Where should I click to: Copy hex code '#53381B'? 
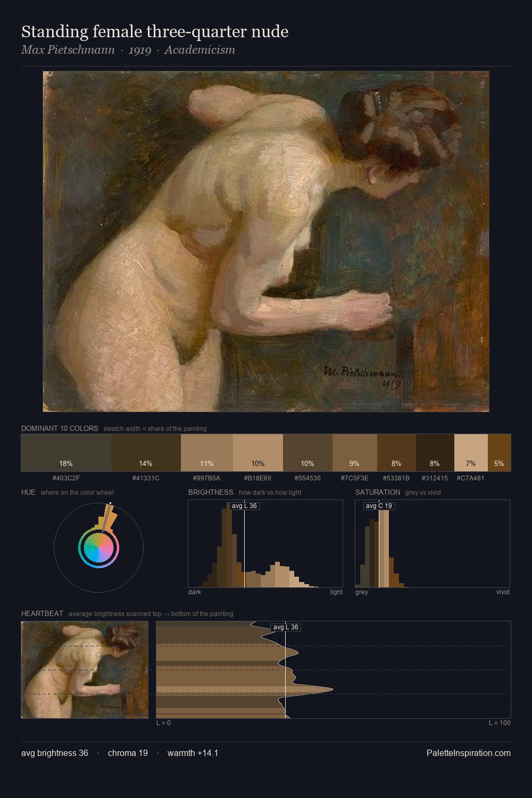coord(396,478)
